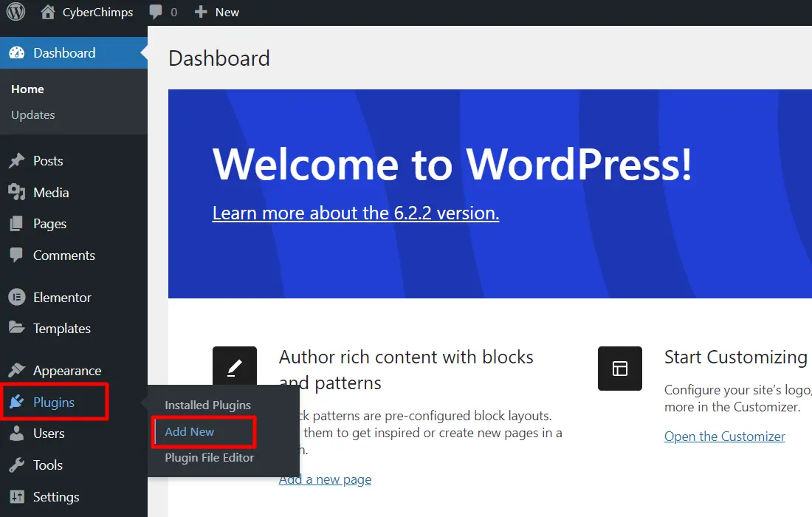Click the home icon beside CyberChimps
The width and height of the screenshot is (812, 517).
click(48, 12)
